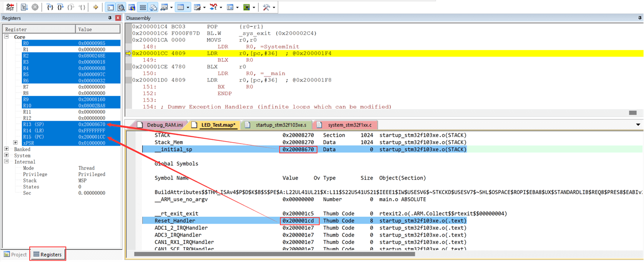Open the editor tab list dropdown arrow
Viewport: 644px width, 262px height.
(x=638, y=125)
